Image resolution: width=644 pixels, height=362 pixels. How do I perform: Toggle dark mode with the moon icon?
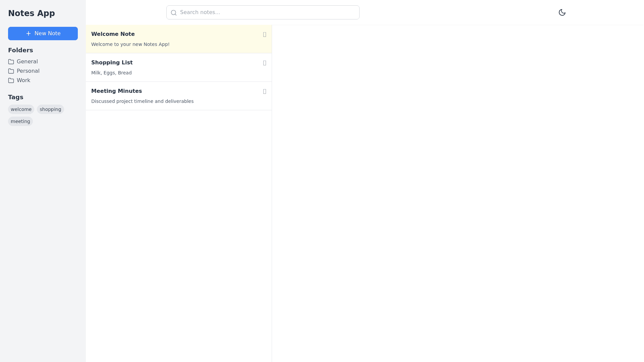click(562, 12)
